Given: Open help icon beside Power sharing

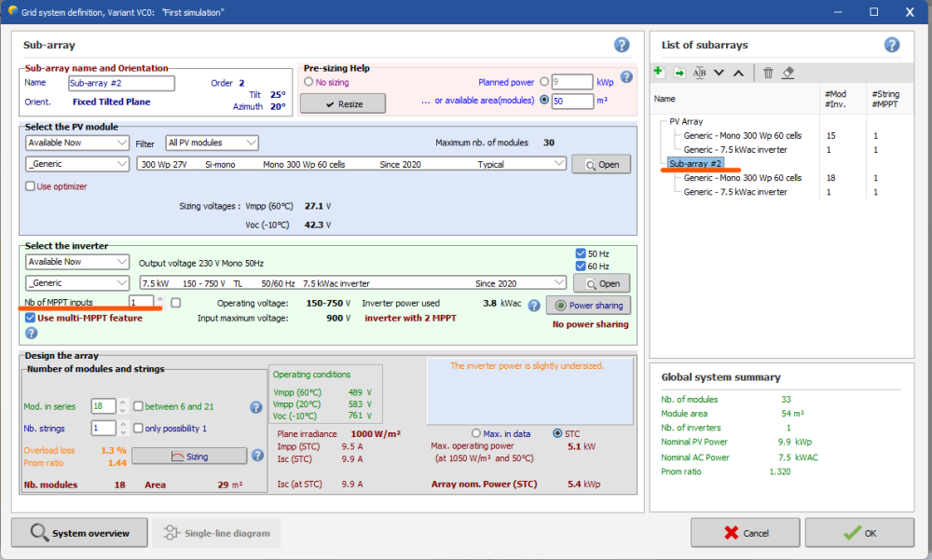Looking at the screenshot, I should tap(534, 305).
